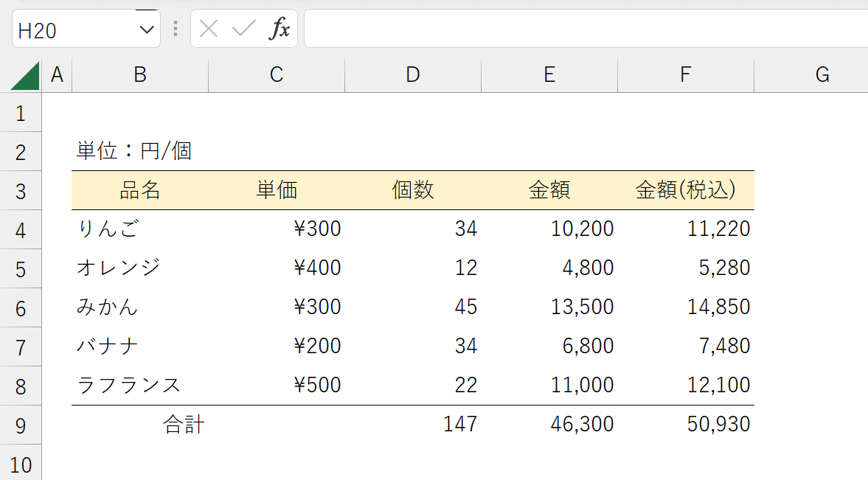Select column header B
The image size is (868, 480).
click(139, 74)
